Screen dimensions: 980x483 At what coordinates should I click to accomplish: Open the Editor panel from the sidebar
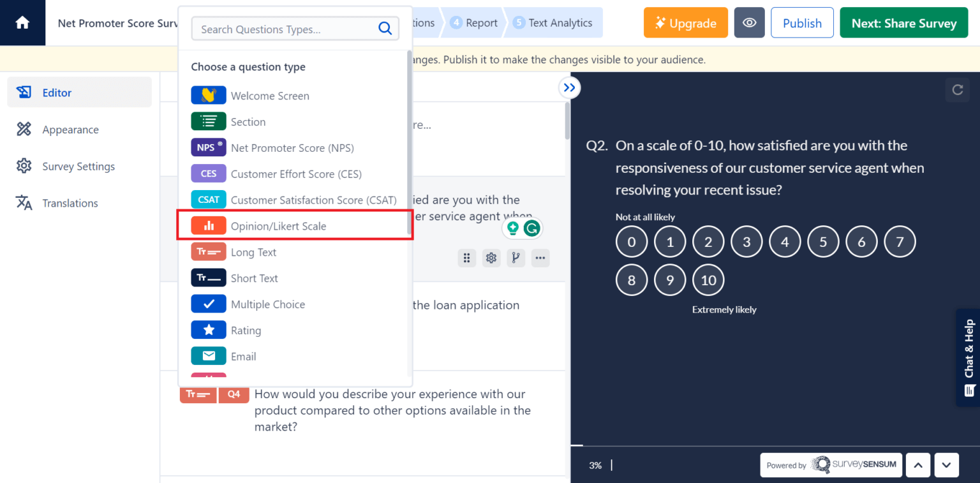[x=57, y=92]
